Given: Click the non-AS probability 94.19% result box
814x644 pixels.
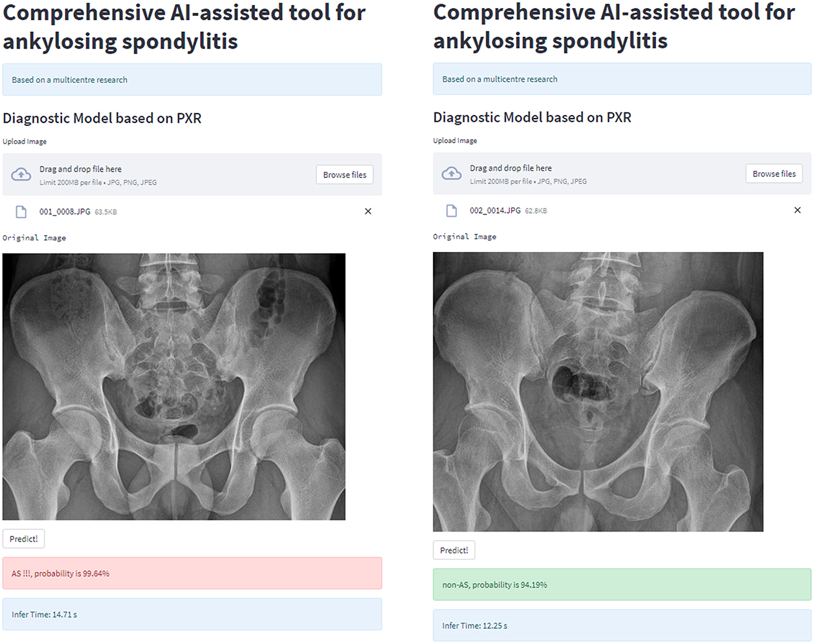Looking at the screenshot, I should pyautogui.click(x=622, y=584).
